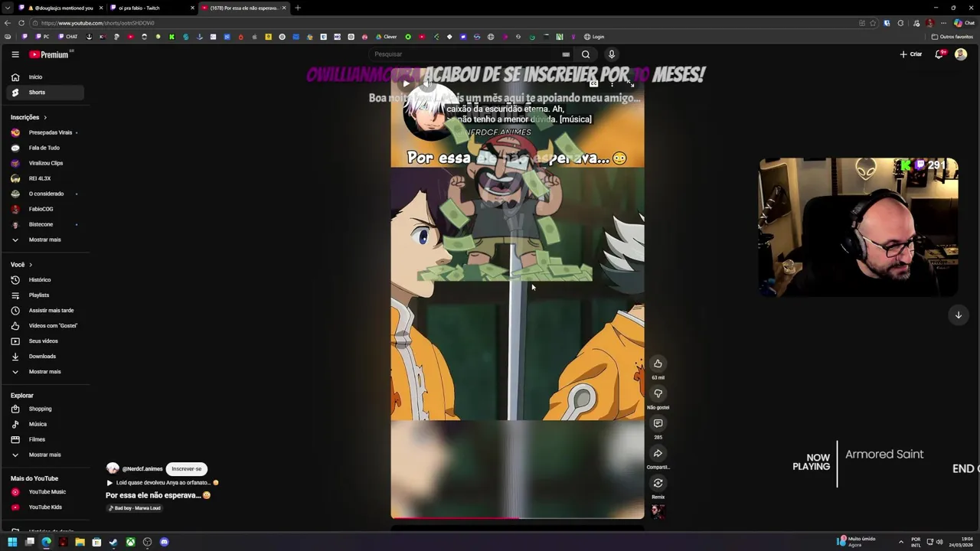Toggle subtitles CC on the short
This screenshot has width=980, height=551.
pyautogui.click(x=593, y=83)
